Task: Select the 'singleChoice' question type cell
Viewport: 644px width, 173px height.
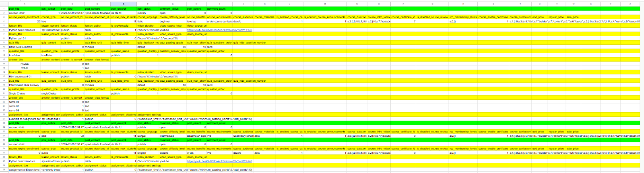Action: [50, 93]
